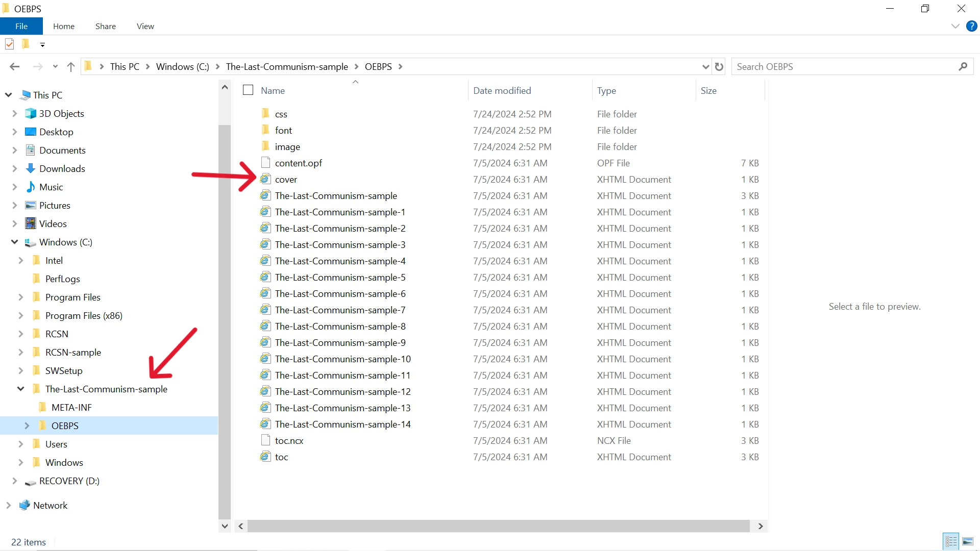Viewport: 980px width, 551px height.
Task: Sort by Date modified column header
Action: point(502,90)
